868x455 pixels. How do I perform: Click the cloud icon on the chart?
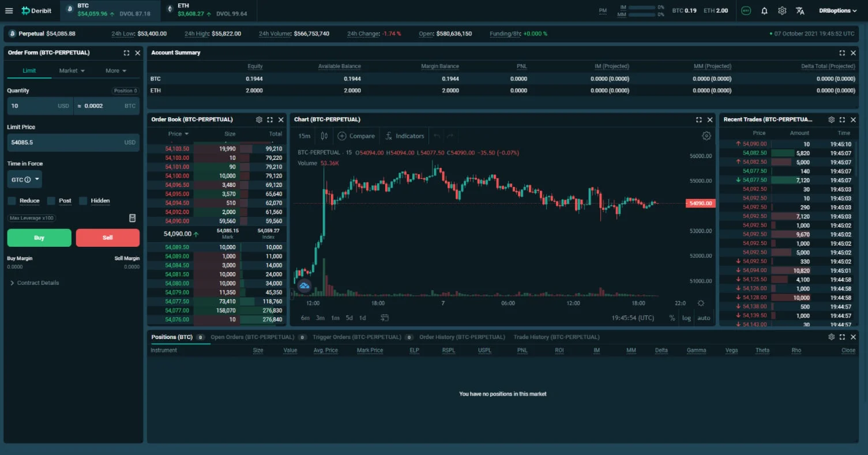(x=304, y=285)
